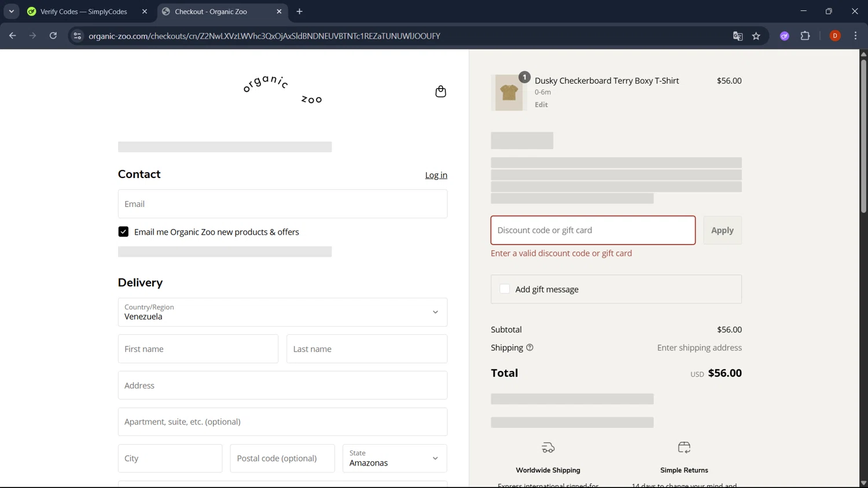Viewport: 868px width, 488px height.
Task: Click the Total $56.00 amount
Action: (x=724, y=373)
